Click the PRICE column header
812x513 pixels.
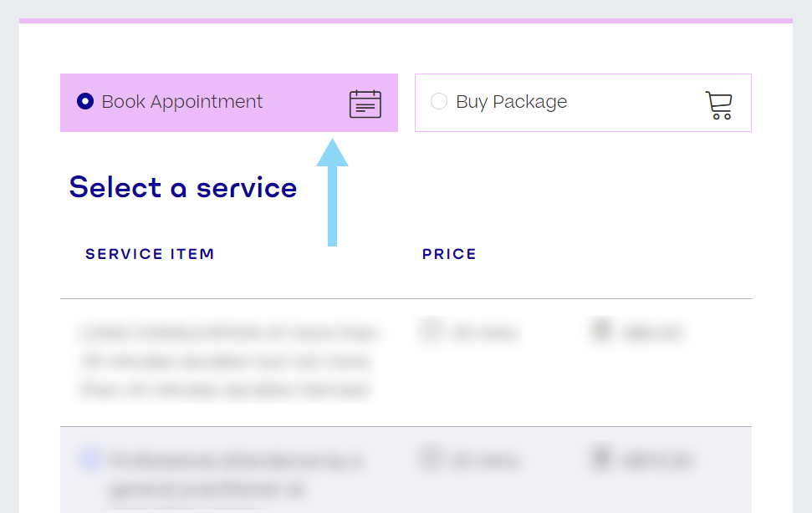(449, 254)
